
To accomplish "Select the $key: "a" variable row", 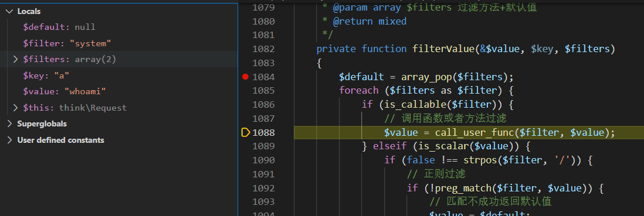I will [118, 76].
